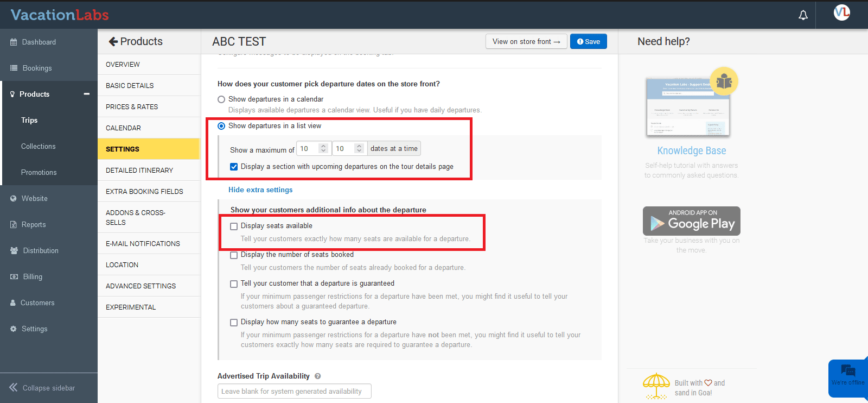Screen dimensions: 868x403
Task: Collapse the Products sidebar section
Action: 86,94
